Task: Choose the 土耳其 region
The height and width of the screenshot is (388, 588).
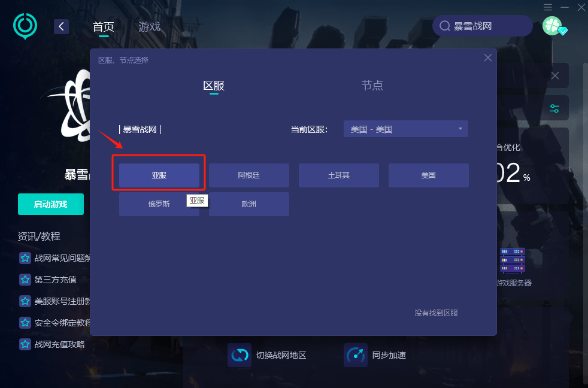Action: [x=339, y=175]
